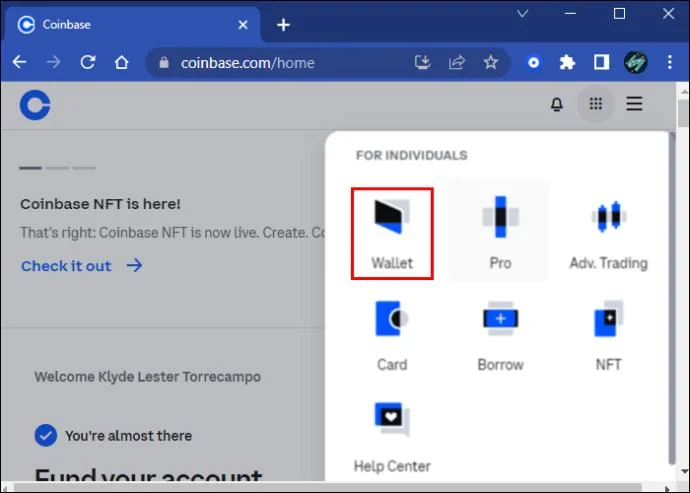Image resolution: width=690 pixels, height=493 pixels.
Task: Click the Coinbase NFT is here! heading
Action: [x=100, y=204]
